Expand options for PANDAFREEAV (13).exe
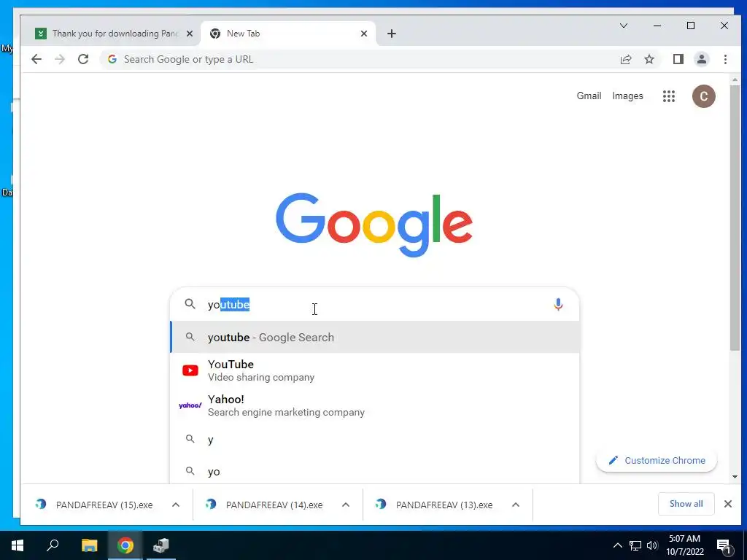This screenshot has width=747, height=560. coord(516,505)
